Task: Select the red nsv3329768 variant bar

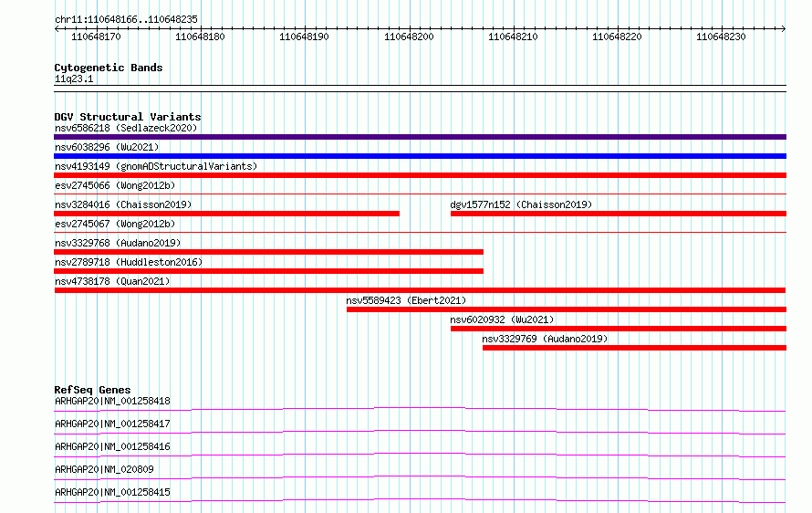Action: point(269,252)
